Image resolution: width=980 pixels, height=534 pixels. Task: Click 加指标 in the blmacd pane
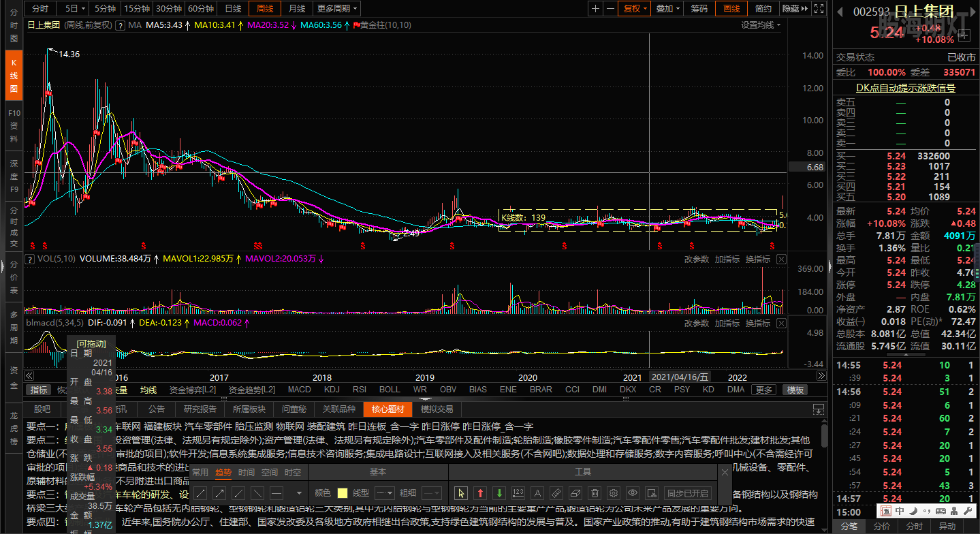727,323
